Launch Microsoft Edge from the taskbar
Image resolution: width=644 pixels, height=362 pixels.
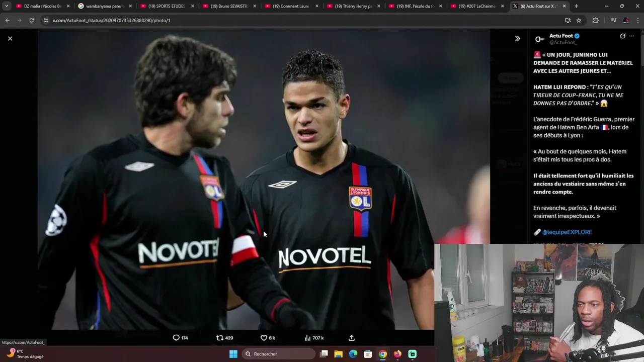(x=353, y=354)
